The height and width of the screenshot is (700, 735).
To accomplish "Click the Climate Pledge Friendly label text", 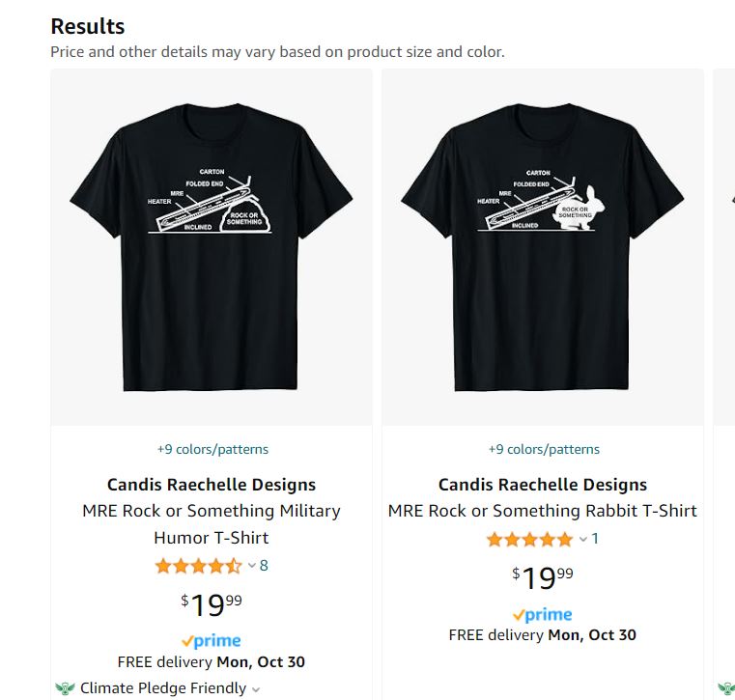I will [x=162, y=688].
